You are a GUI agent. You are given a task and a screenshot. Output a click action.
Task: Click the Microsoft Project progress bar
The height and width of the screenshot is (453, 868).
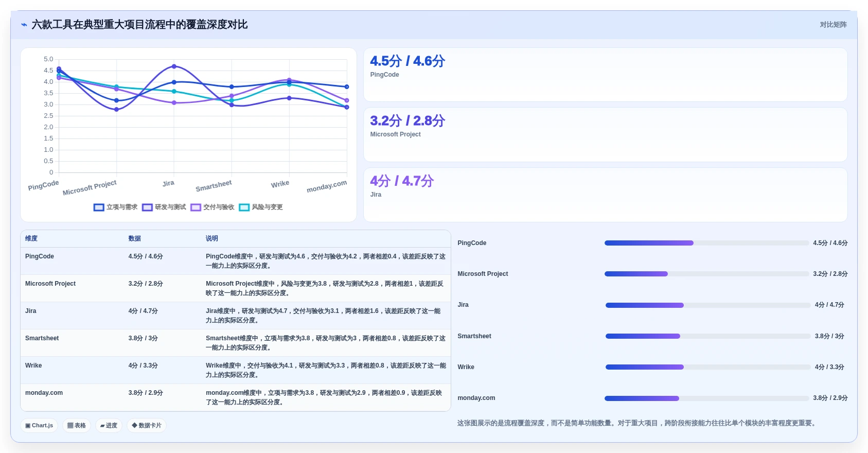(706, 274)
